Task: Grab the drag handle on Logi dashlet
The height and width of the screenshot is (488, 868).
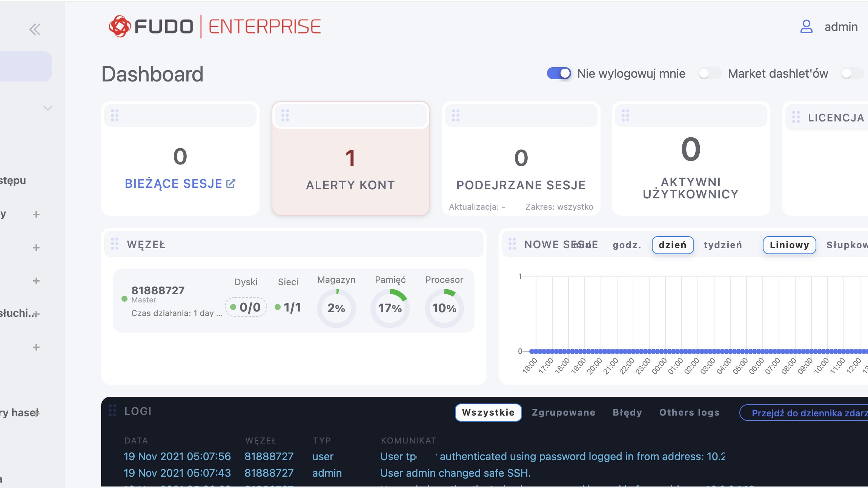Action: (x=112, y=410)
